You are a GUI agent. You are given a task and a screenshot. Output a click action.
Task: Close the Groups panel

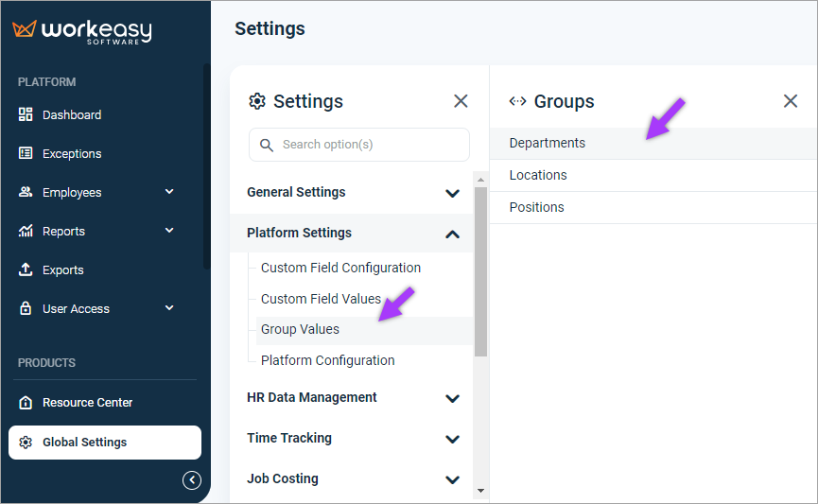[791, 101]
